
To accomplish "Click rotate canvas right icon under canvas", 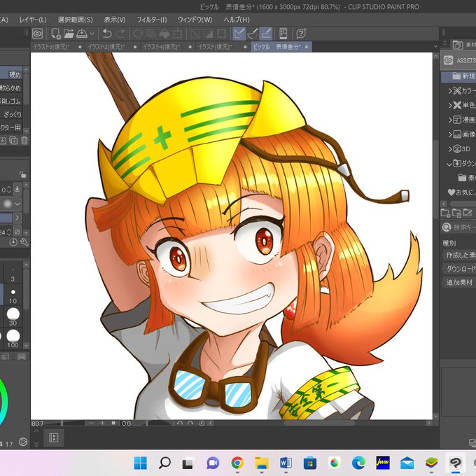I will tap(190, 423).
